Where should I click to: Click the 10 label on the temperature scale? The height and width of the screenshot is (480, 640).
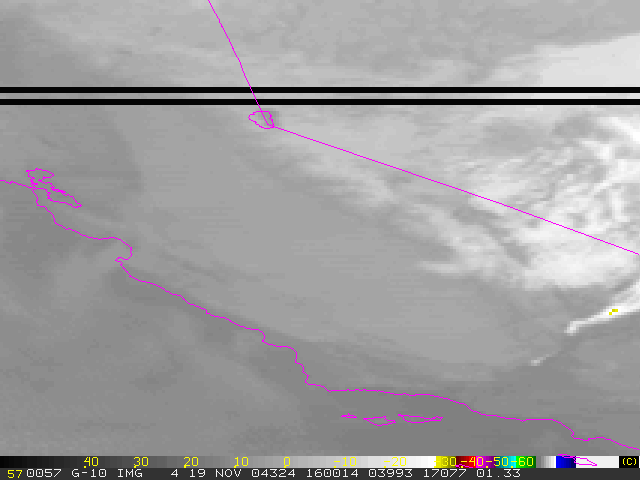click(240, 461)
